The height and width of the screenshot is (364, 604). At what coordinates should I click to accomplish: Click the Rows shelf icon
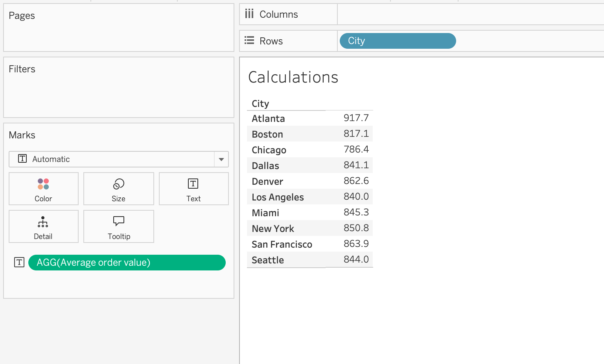point(249,40)
